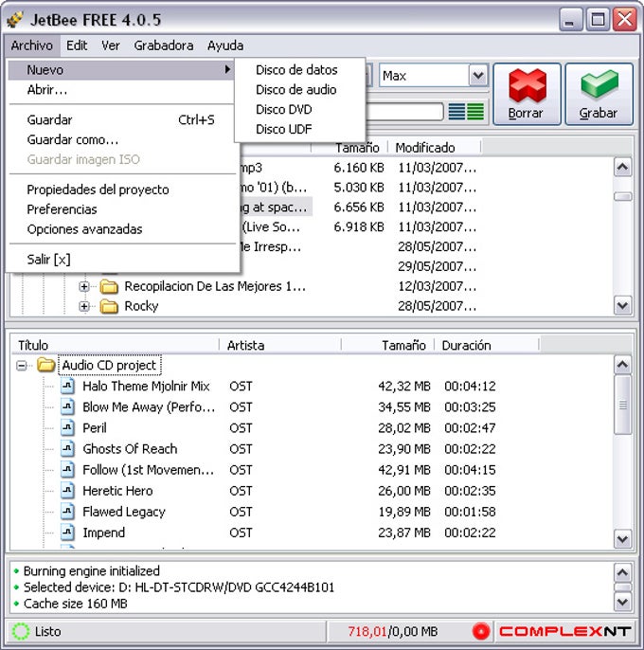
Task: Choose Disco de datos from submenu
Action: [296, 70]
